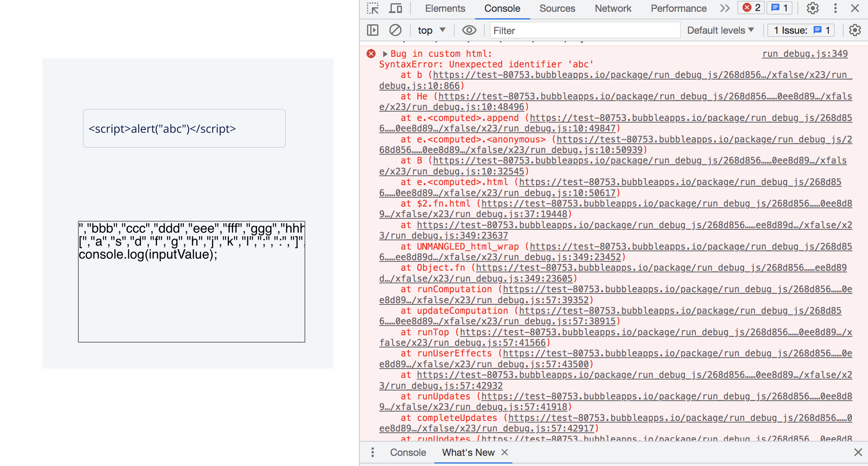Screen dimensions: 868x466
Task: Close the DevTools panel
Action: click(855, 8)
